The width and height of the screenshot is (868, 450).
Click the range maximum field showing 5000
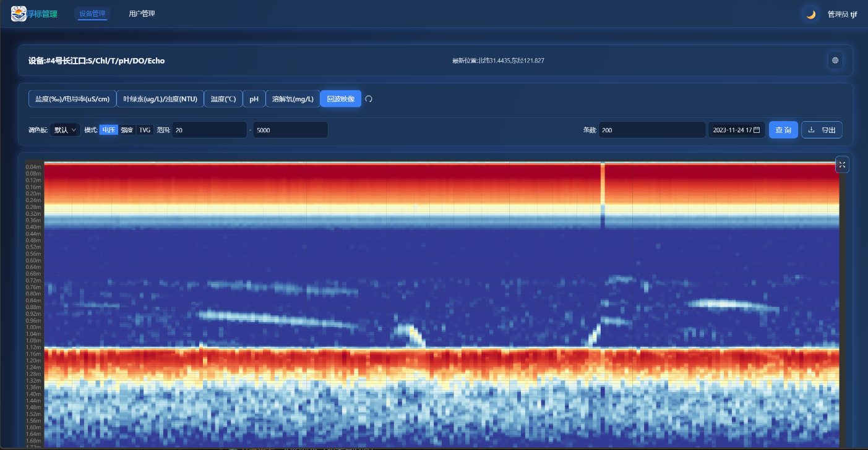[x=290, y=130]
